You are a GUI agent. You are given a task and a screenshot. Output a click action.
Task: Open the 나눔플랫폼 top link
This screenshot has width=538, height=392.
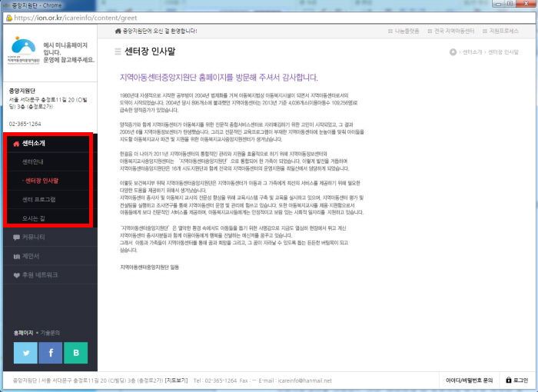coord(407,32)
